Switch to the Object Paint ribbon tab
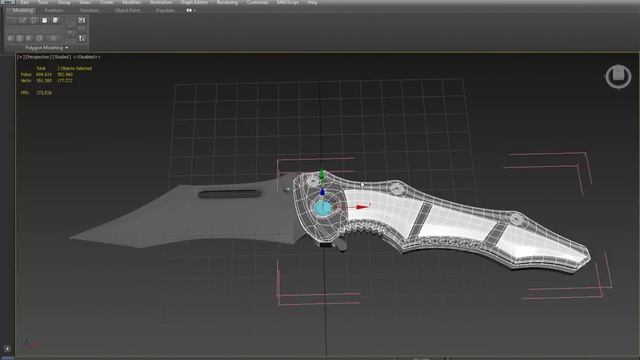This screenshot has width=640, height=360. pyautogui.click(x=127, y=10)
